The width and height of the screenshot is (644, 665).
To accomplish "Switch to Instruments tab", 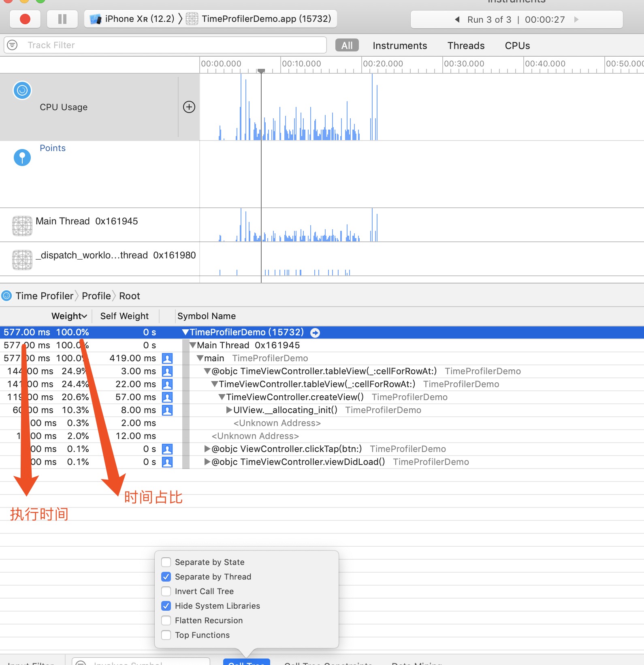I will [x=400, y=45].
